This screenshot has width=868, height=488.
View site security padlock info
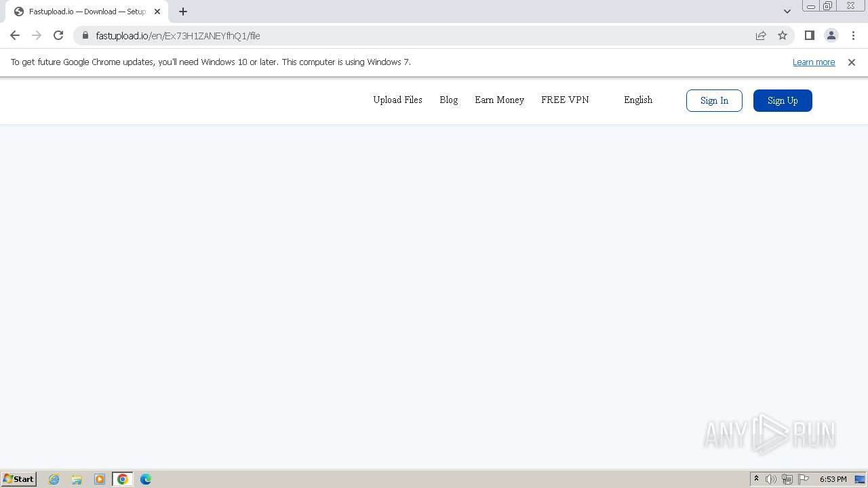85,35
